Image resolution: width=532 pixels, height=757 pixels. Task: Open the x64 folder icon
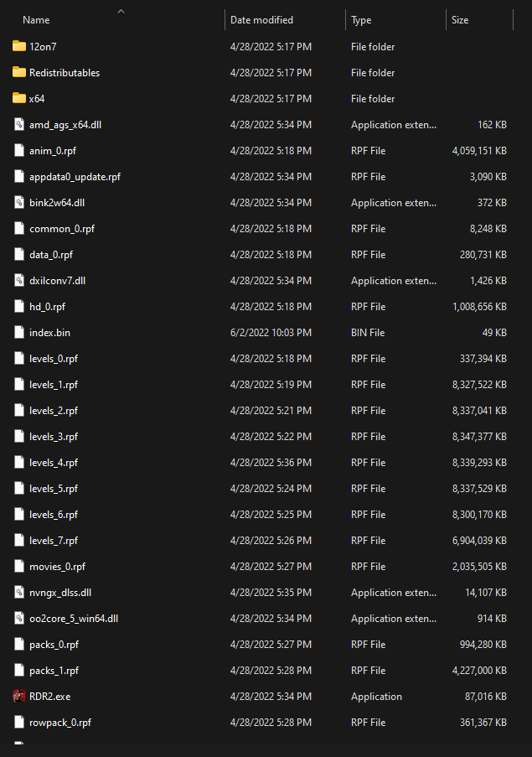(x=18, y=98)
